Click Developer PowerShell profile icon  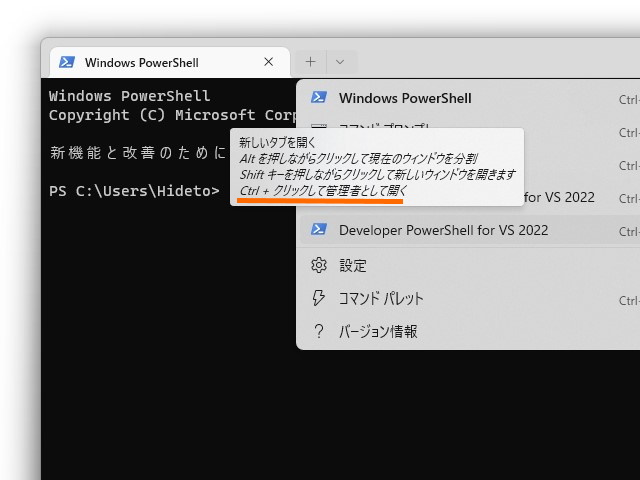pyautogui.click(x=319, y=229)
